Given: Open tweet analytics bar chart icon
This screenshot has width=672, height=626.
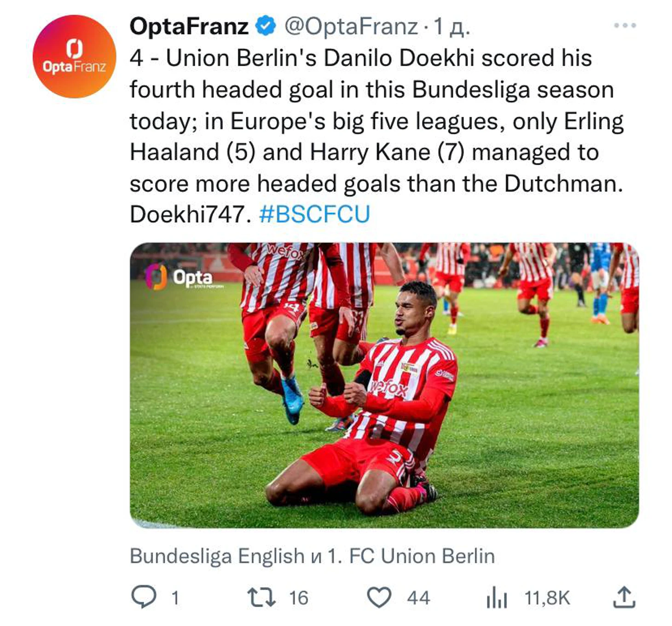Looking at the screenshot, I should pos(497,598).
